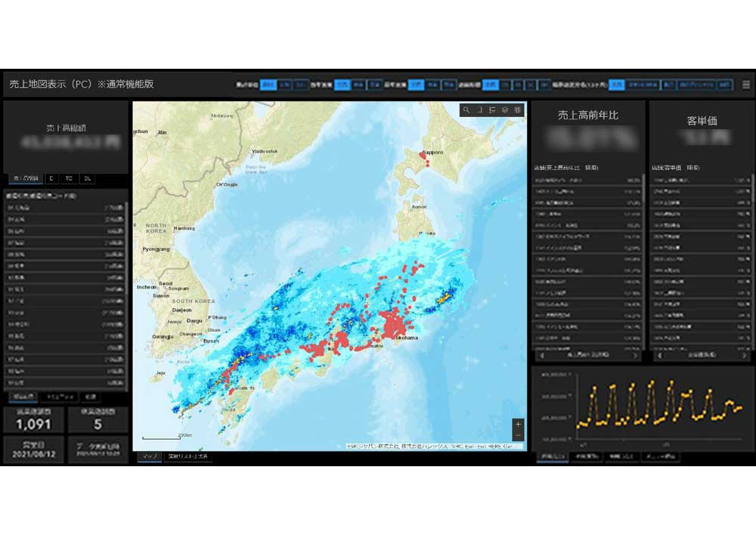The height and width of the screenshot is (535, 756).
Task: Switch to the マップ tab below map
Action: 149,457
